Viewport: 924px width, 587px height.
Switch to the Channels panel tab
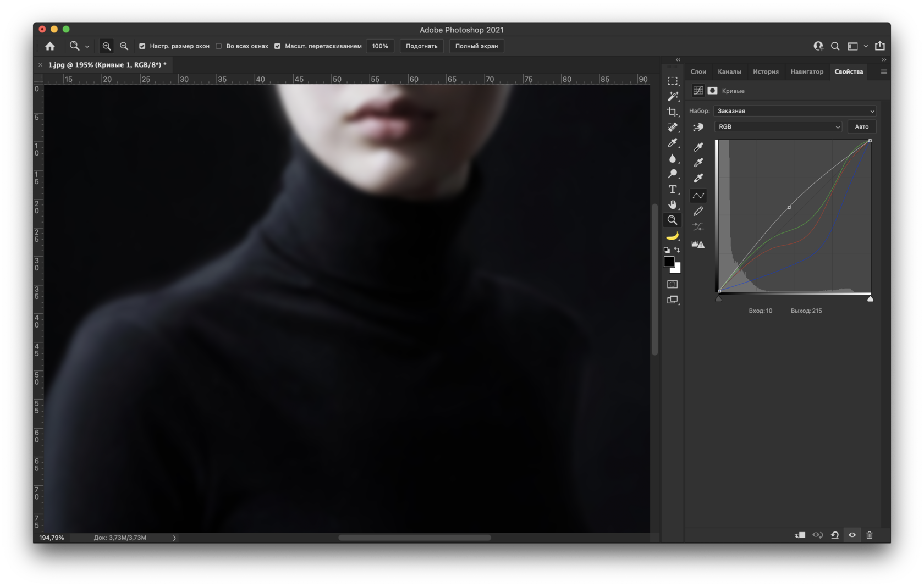[x=729, y=71]
